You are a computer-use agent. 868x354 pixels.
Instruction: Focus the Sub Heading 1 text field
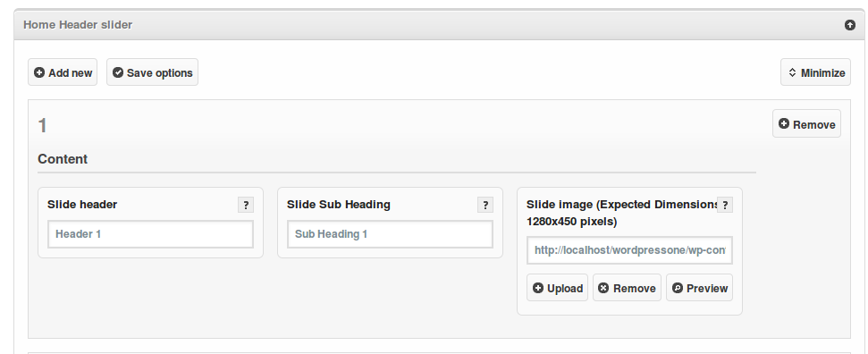tap(391, 234)
